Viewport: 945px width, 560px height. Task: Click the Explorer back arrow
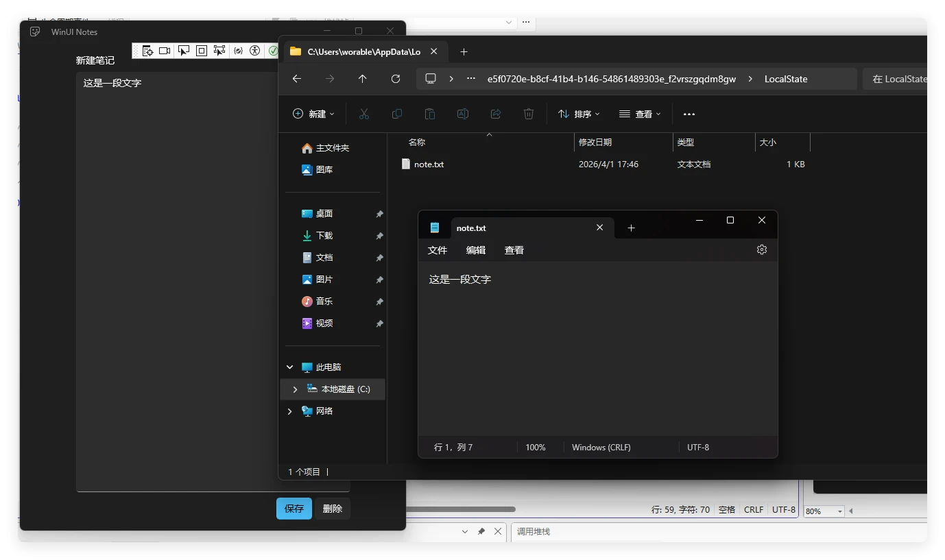tap(297, 79)
